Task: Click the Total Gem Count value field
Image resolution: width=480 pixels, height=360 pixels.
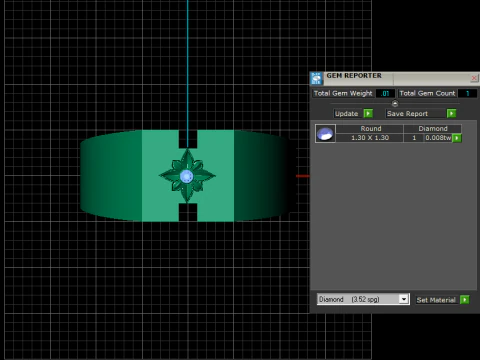Action: 467,93
